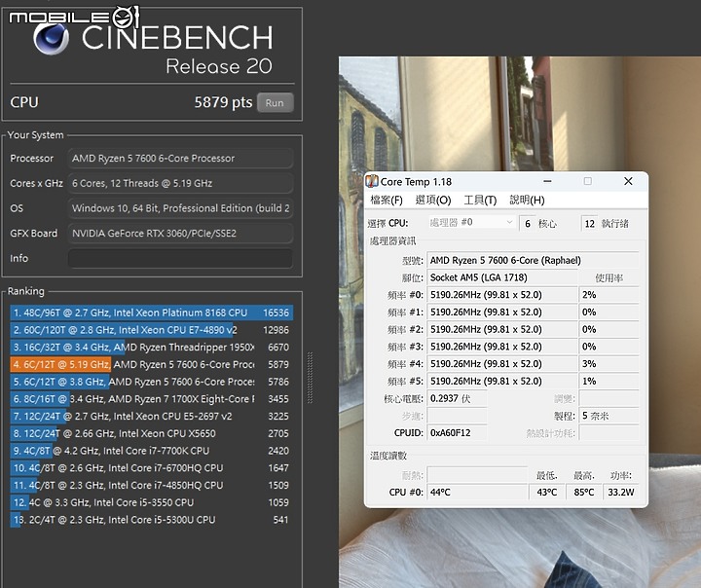The image size is (701, 588).
Task: Click the Processor name field in Cinebench
Action: coord(180,159)
